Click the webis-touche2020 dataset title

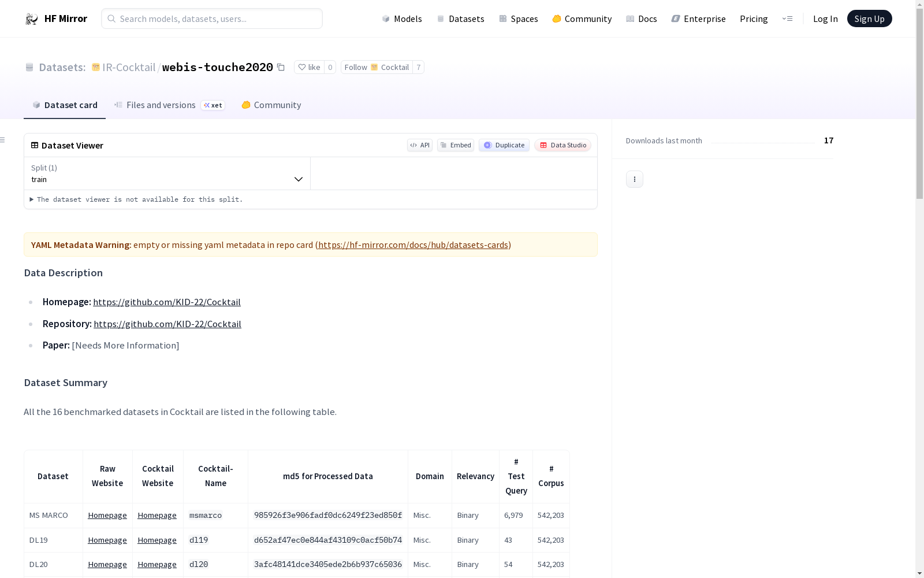coord(218,67)
